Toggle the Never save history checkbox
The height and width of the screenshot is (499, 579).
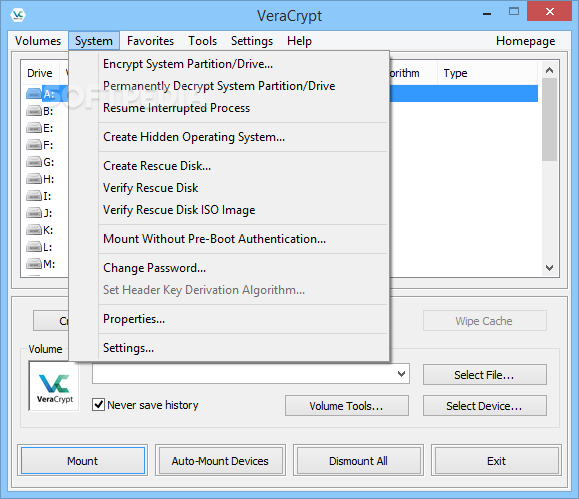coord(98,405)
